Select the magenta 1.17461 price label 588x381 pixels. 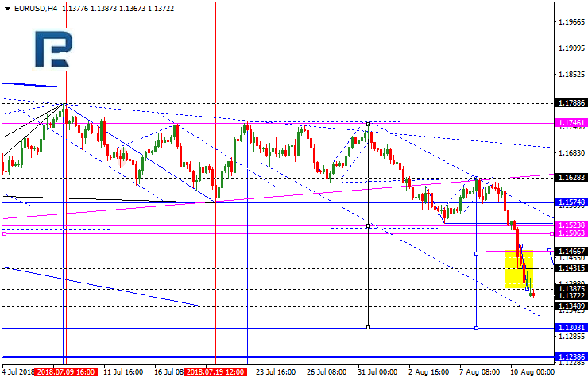point(571,123)
